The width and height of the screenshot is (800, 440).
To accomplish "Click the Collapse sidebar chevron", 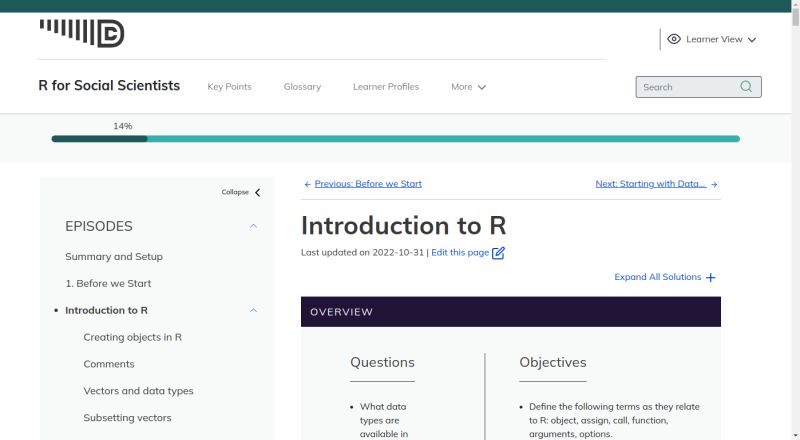I will 258,192.
